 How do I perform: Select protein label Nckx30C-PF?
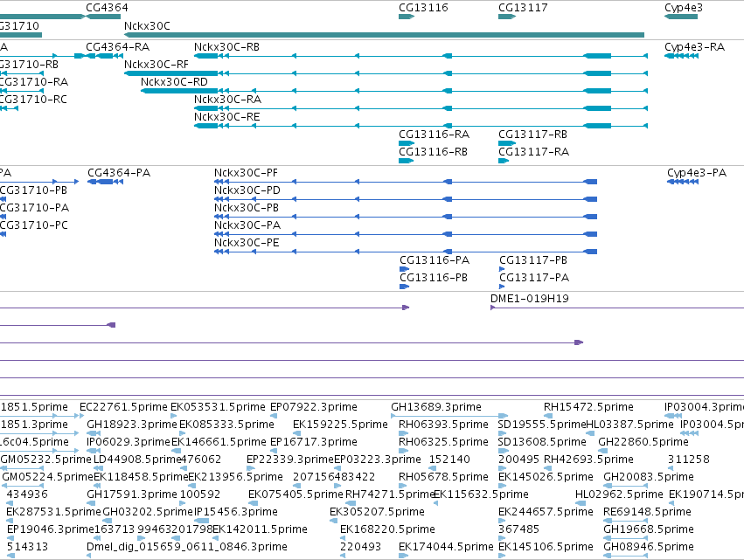tap(246, 173)
